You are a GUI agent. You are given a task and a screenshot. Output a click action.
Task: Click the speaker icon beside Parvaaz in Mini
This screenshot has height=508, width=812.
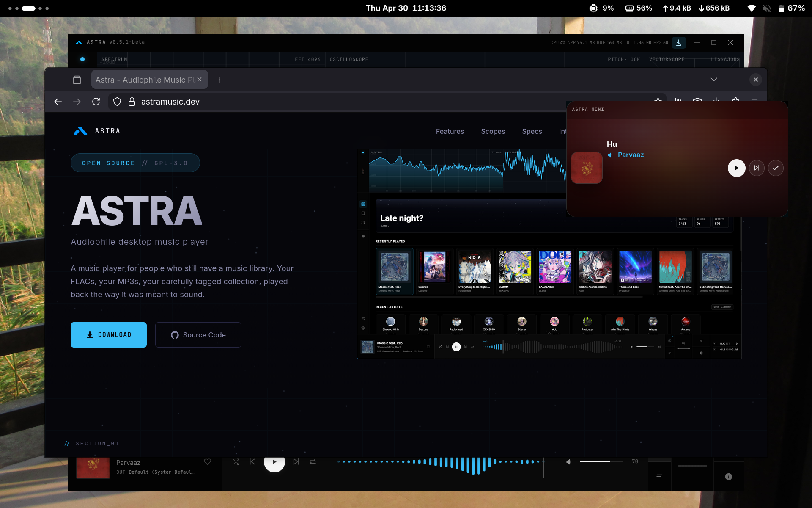610,155
